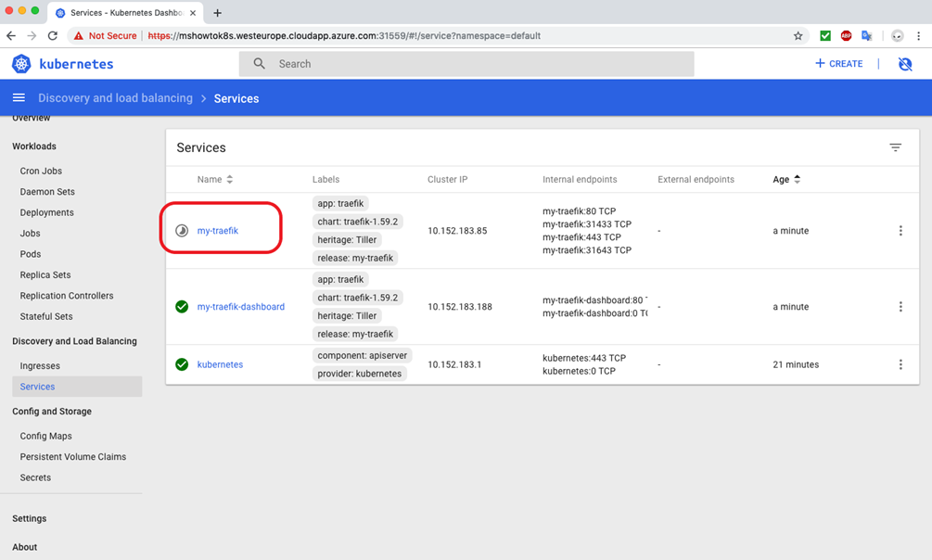
Task: Click cluster IP 10.152.183.188
Action: tap(460, 307)
